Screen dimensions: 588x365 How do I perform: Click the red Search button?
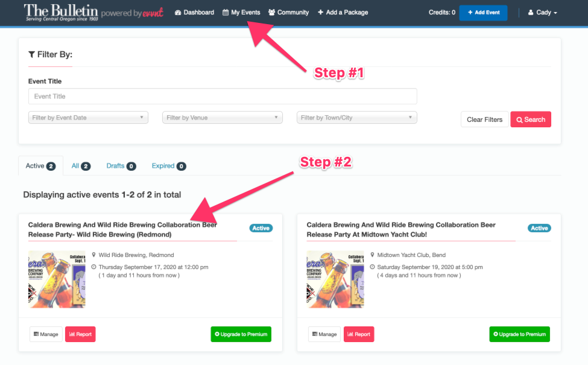coord(531,119)
